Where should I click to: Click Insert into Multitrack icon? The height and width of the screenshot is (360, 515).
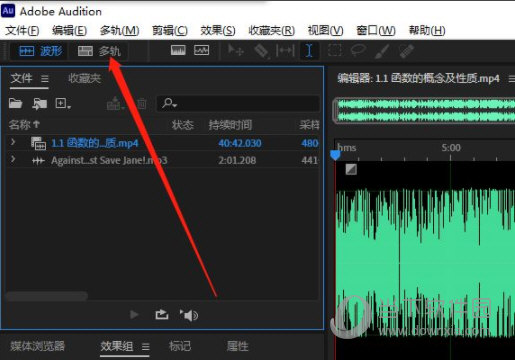point(115,104)
